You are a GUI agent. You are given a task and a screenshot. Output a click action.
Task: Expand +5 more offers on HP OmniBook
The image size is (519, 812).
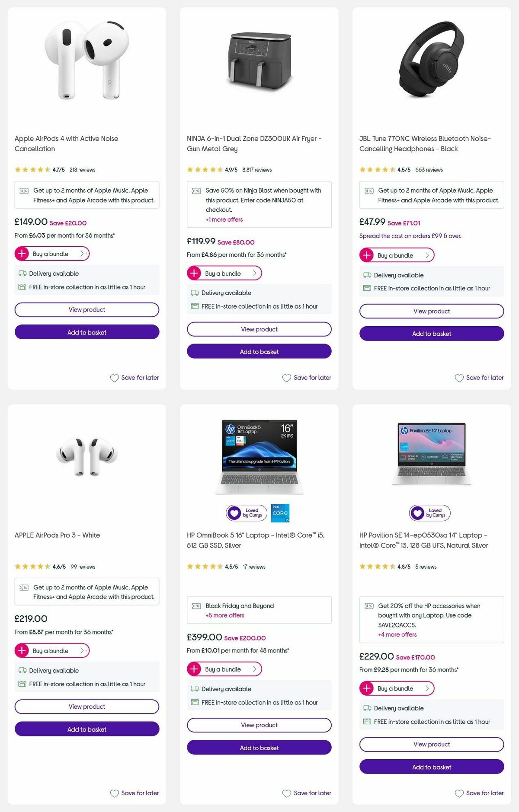(224, 615)
